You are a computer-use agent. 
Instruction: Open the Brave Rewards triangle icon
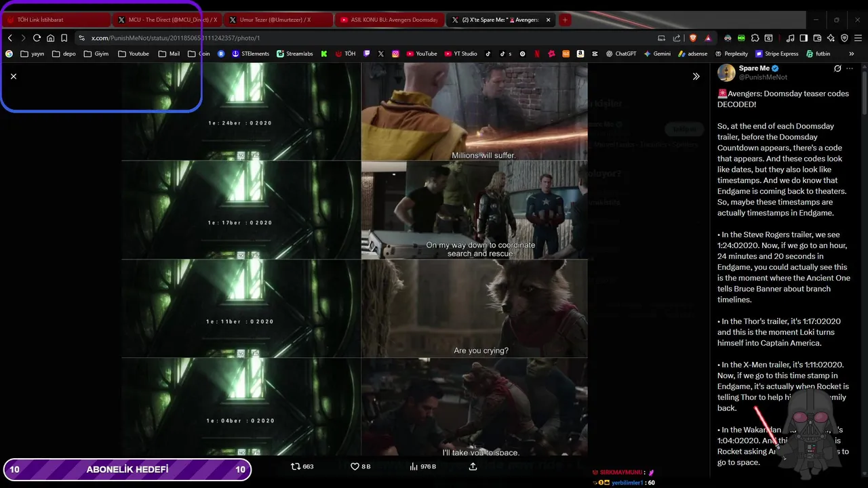pyautogui.click(x=708, y=38)
